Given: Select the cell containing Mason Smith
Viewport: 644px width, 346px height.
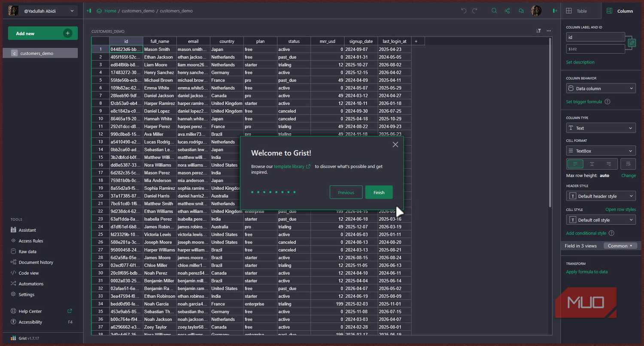Looking at the screenshot, I should click(x=160, y=49).
